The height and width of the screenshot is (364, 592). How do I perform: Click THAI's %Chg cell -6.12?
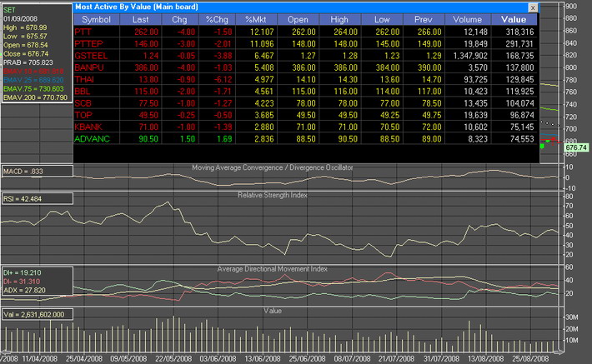click(223, 80)
